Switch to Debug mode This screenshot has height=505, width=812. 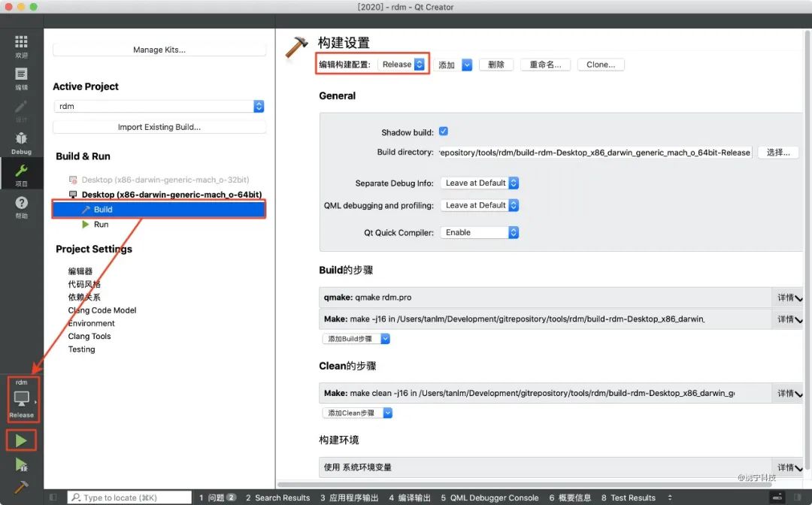click(x=21, y=143)
